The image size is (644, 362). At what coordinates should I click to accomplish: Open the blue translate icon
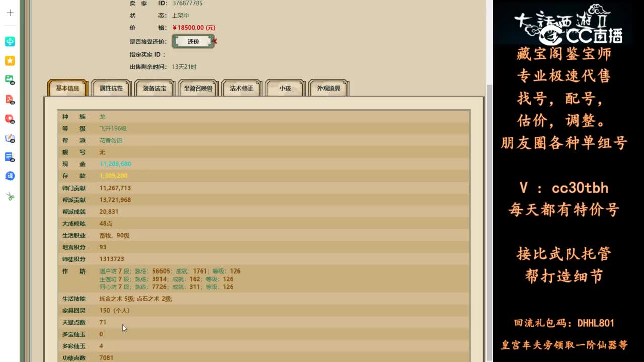click(x=10, y=176)
